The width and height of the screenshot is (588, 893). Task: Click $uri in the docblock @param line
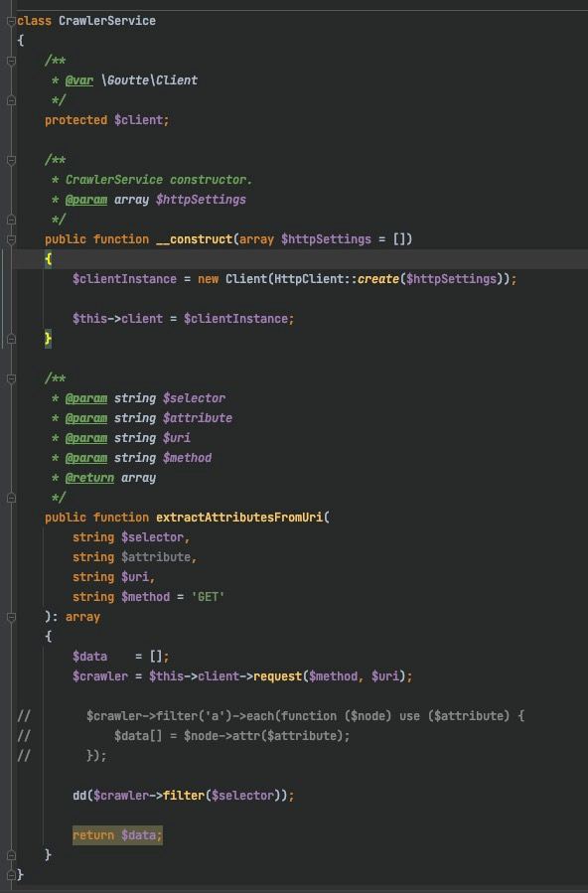[x=177, y=438]
